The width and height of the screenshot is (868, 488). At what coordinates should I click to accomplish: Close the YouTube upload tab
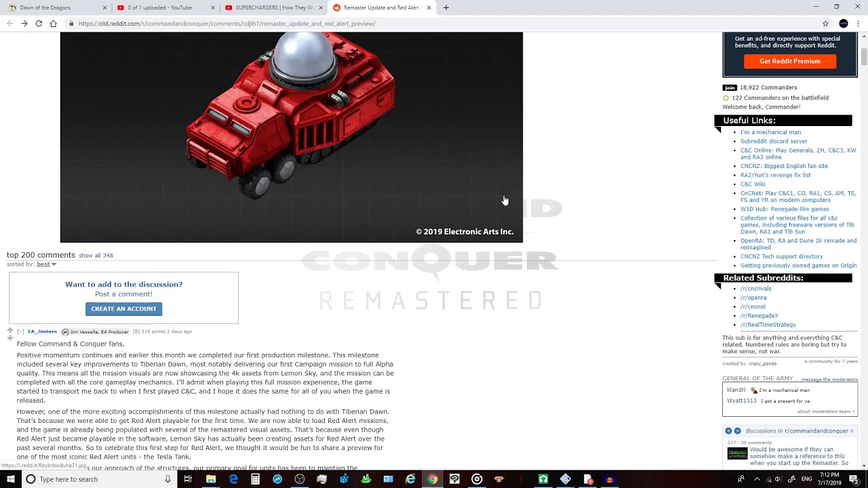[x=212, y=7]
